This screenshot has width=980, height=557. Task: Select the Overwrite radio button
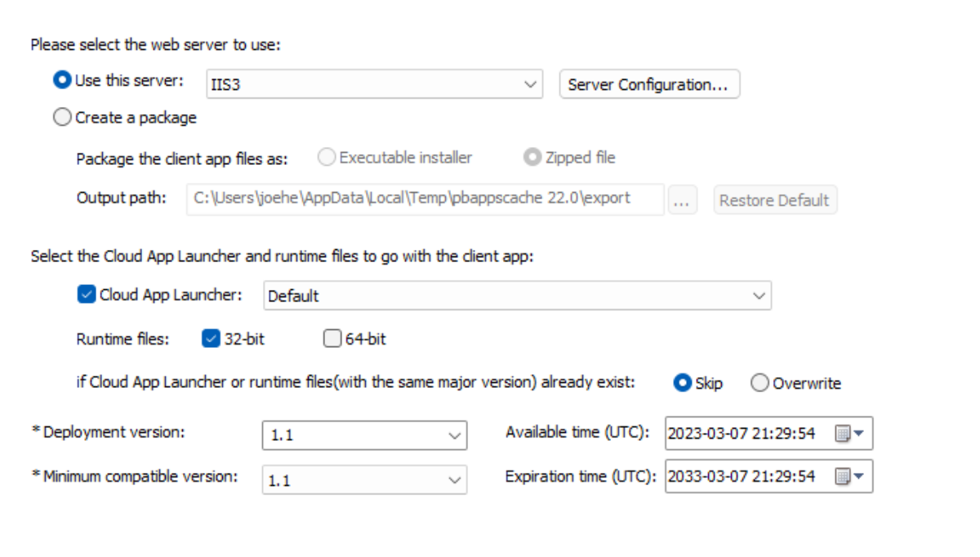tap(759, 383)
